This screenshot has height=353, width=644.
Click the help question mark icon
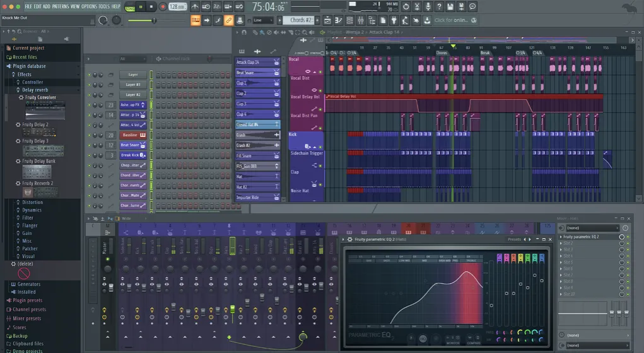coord(439,7)
